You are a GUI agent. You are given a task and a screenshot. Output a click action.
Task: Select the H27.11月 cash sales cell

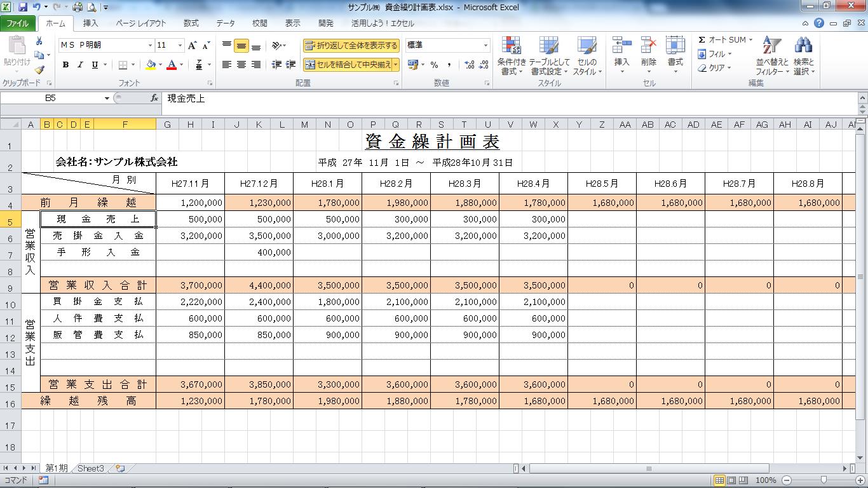190,219
